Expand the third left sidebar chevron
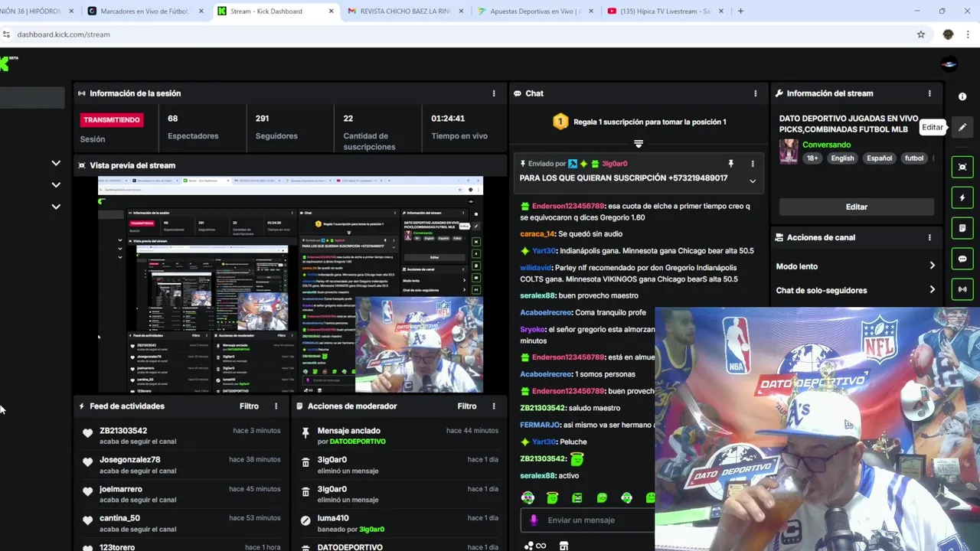Viewport: 980px width, 551px height. tap(56, 206)
